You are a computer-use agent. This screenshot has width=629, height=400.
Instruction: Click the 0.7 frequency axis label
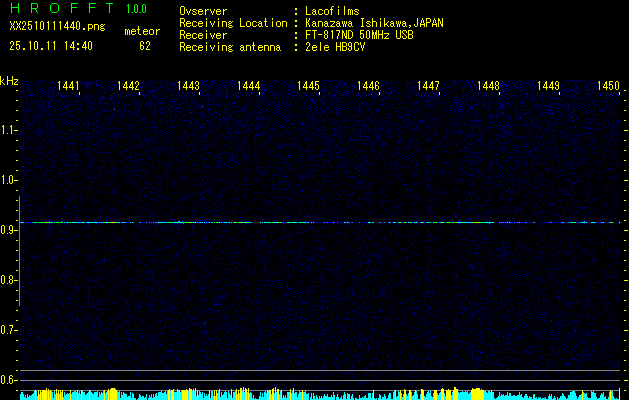[9, 330]
